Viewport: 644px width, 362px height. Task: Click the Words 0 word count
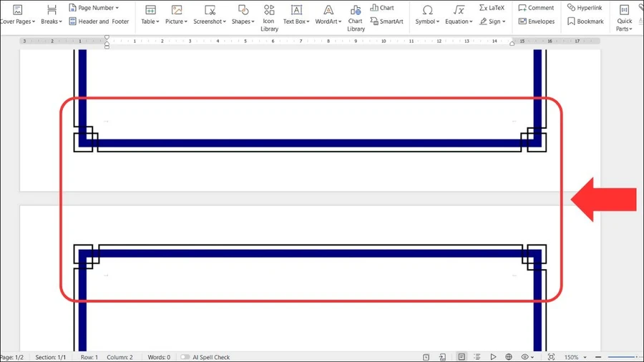[159, 357]
